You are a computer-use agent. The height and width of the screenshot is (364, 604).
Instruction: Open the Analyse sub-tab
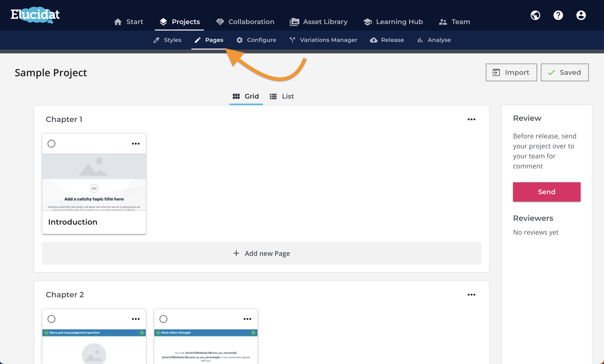(x=434, y=40)
